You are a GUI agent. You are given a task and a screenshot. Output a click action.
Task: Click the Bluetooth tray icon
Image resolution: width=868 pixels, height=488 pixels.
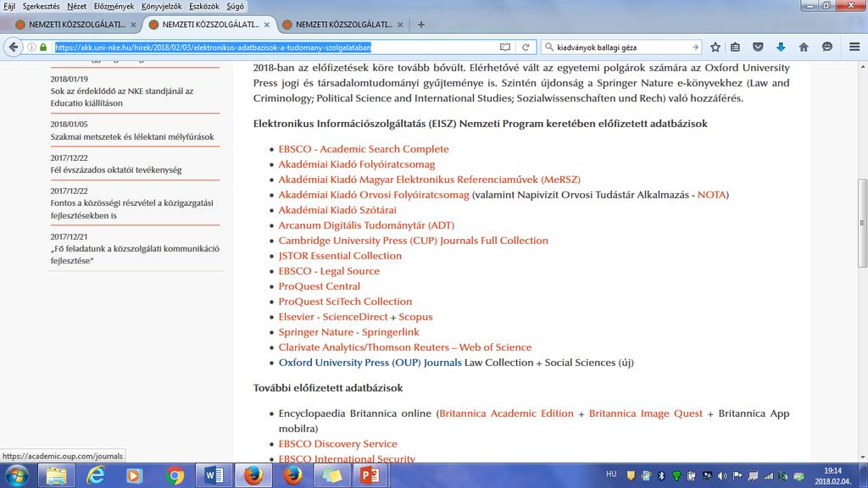point(661,476)
